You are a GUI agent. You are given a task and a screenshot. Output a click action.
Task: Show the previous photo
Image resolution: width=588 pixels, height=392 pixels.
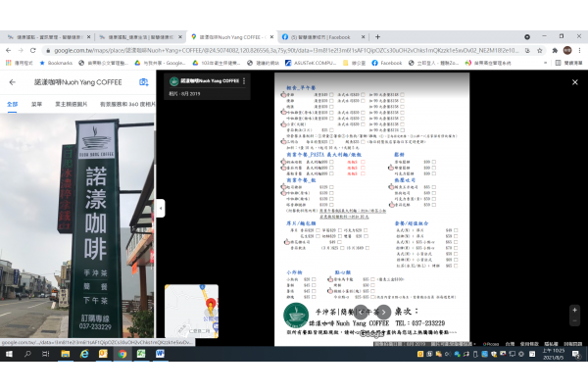pyautogui.click(x=361, y=312)
